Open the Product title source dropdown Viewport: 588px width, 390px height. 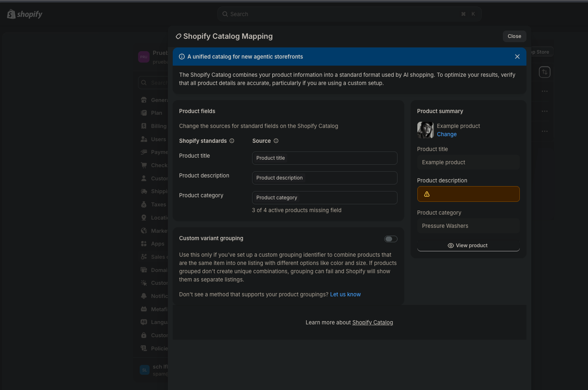pos(325,158)
